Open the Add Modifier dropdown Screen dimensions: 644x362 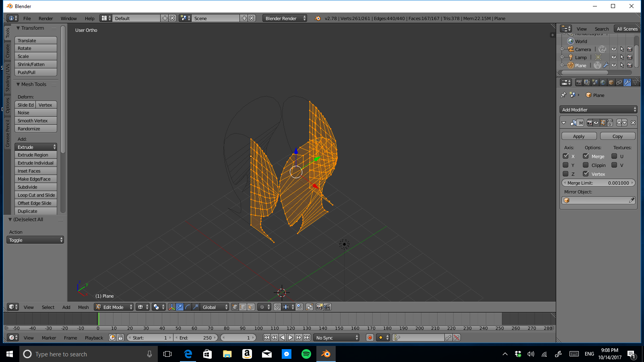(598, 109)
